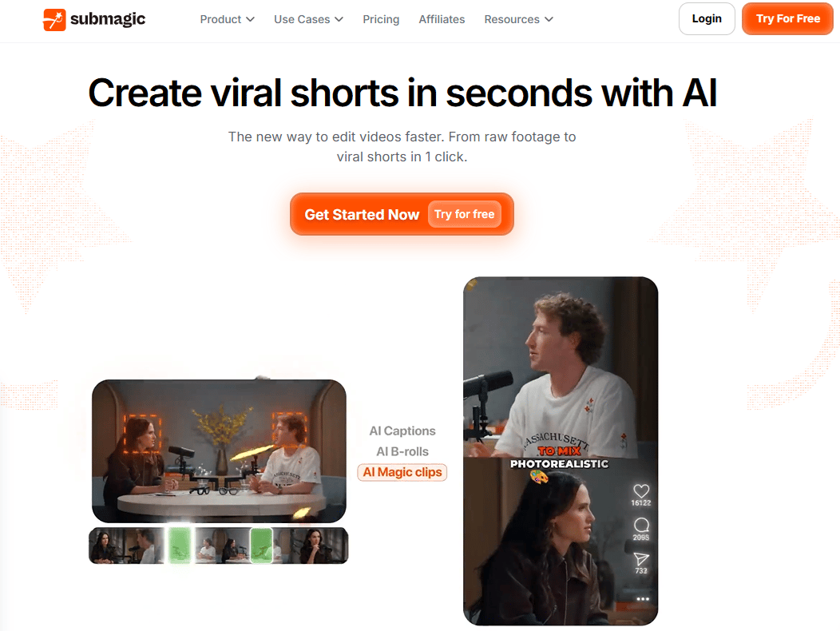Open comments via speech bubble icon
This screenshot has width=840, height=631.
click(x=641, y=525)
